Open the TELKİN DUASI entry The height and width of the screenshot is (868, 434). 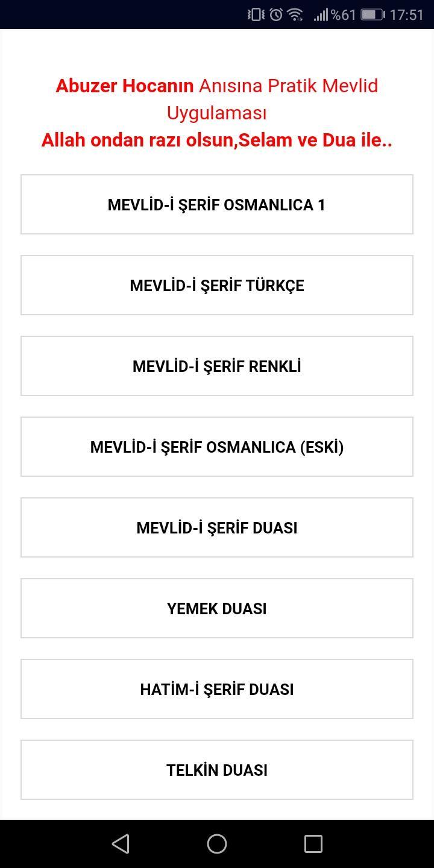(x=217, y=770)
